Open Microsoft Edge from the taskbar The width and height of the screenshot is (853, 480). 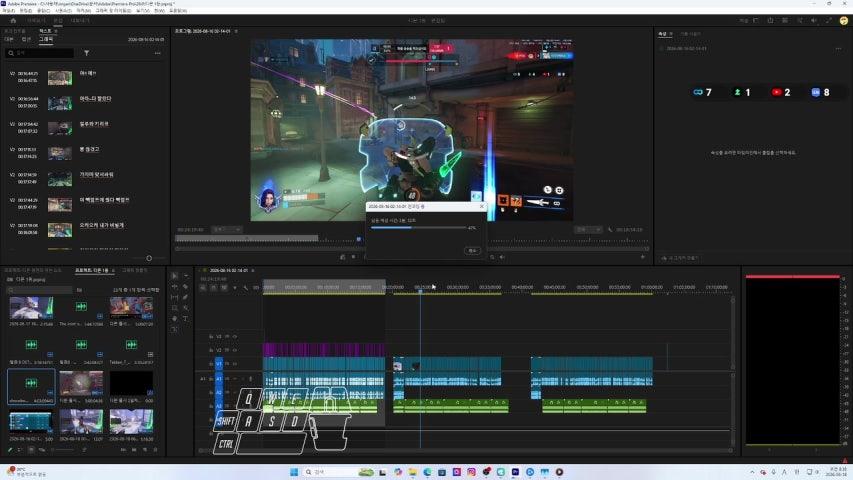[x=427, y=472]
